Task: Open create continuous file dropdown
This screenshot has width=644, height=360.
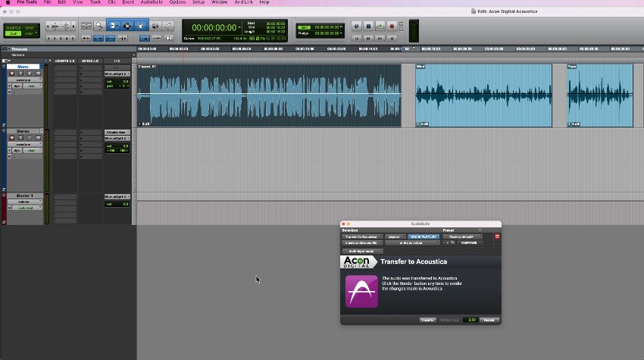Action: click(x=362, y=243)
